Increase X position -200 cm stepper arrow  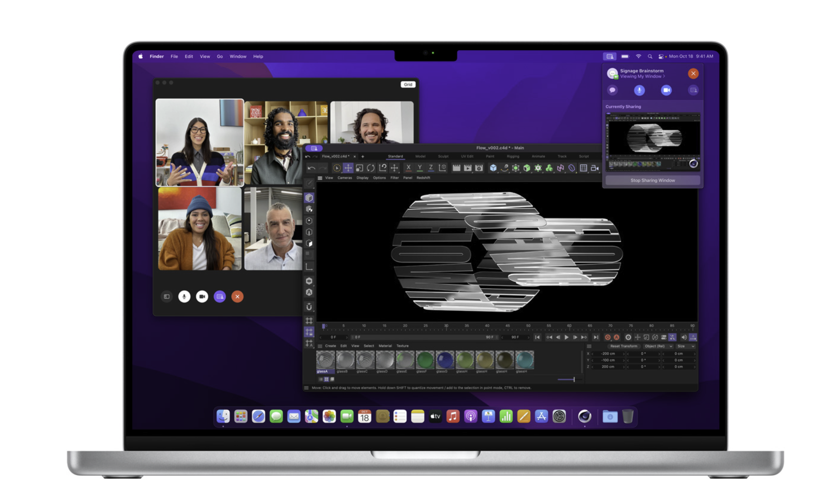click(623, 354)
